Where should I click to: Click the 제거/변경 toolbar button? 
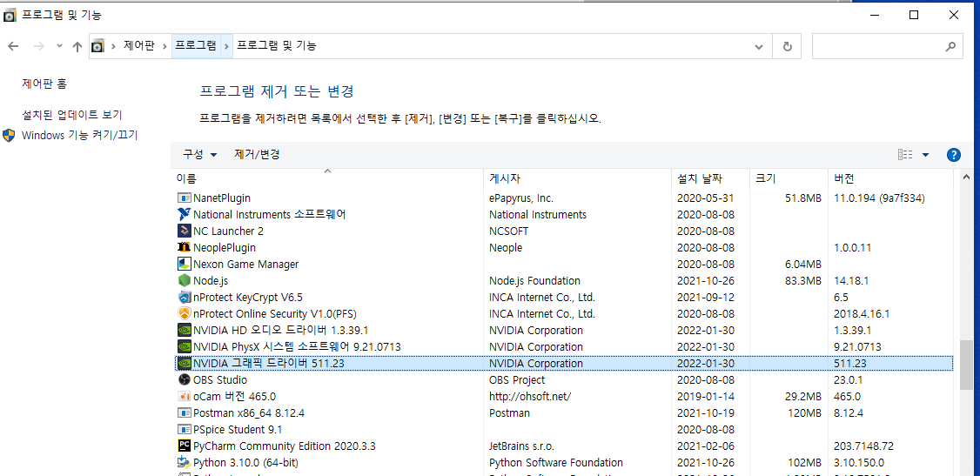click(x=257, y=154)
